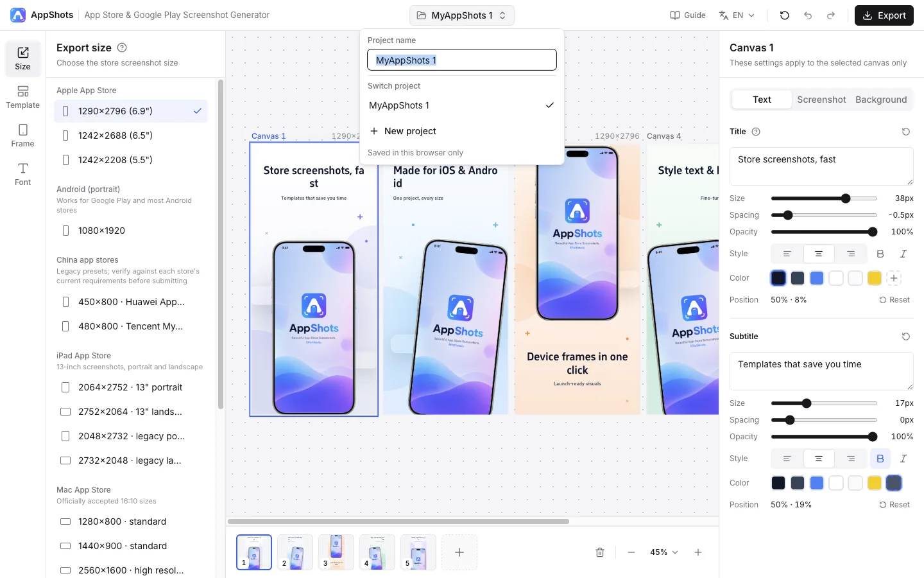The image size is (924, 578).
Task: Click the reset-all circular arrow in header
Action: click(784, 15)
